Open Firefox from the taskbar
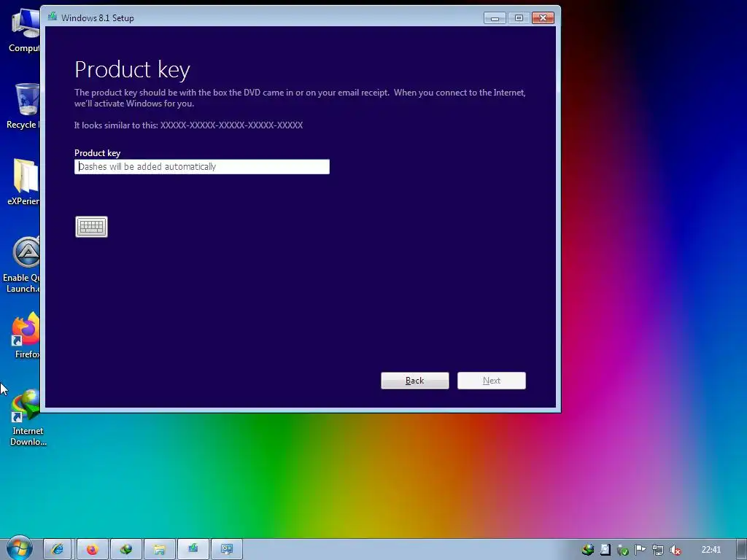This screenshot has width=747, height=560. (93, 550)
